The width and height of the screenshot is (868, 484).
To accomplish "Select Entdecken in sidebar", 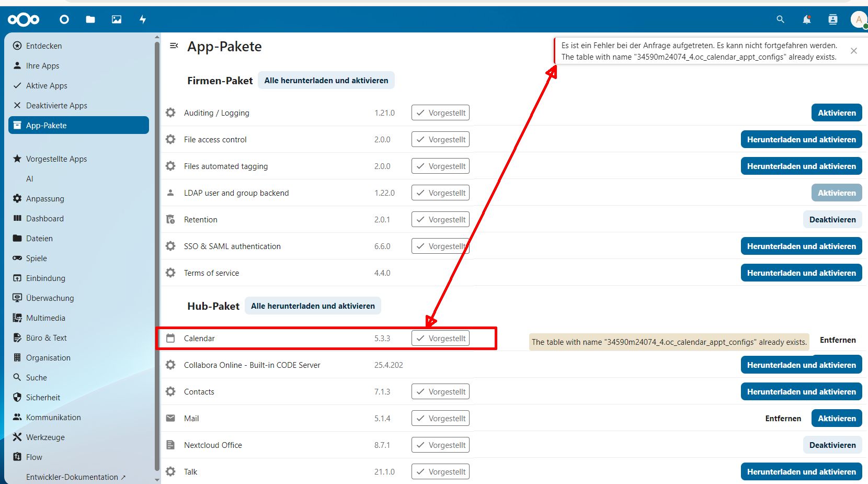I will tap(78, 46).
